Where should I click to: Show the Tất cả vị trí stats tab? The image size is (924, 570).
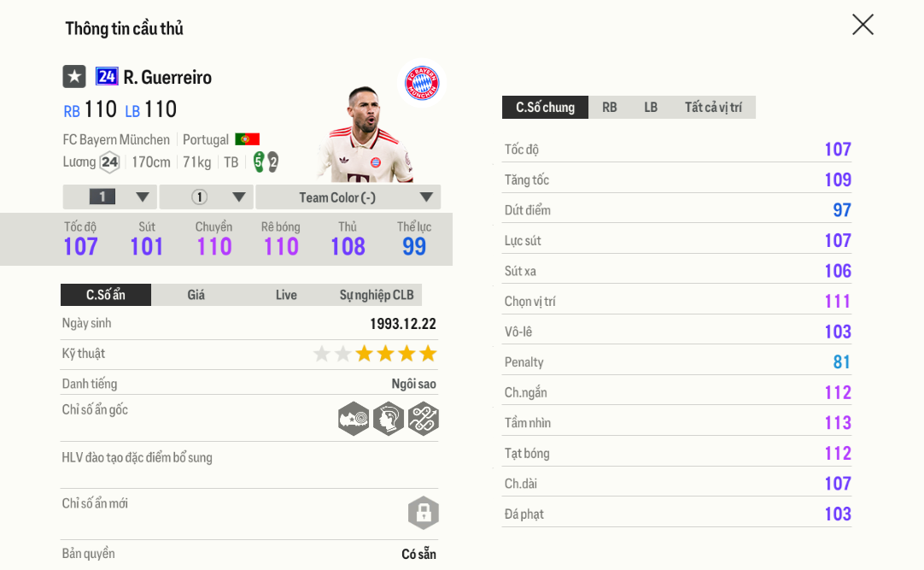[713, 108]
